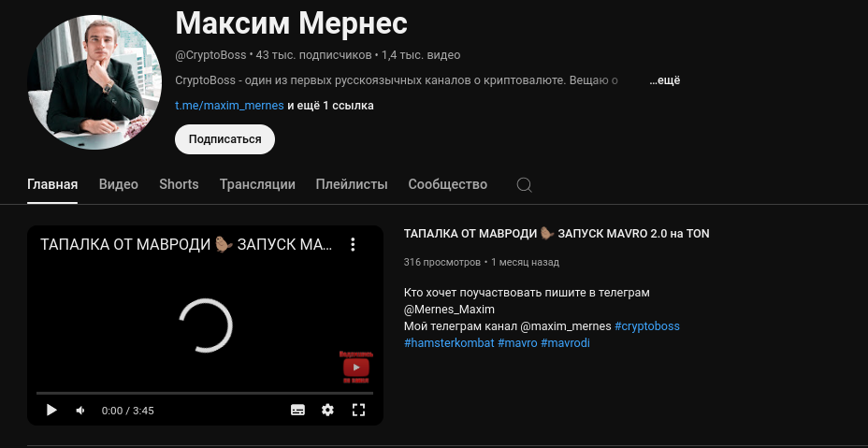Click the '1,4 тыс. видео' count
This screenshot has height=448, width=868.
point(421,55)
